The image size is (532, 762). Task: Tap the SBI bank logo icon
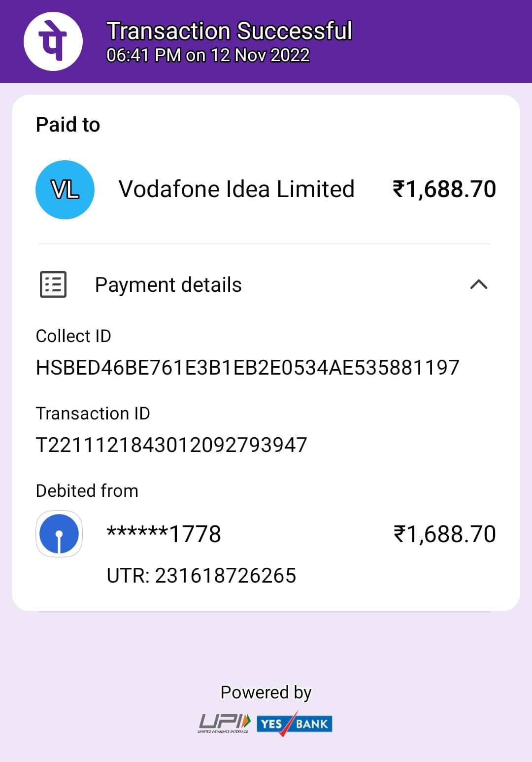click(59, 534)
